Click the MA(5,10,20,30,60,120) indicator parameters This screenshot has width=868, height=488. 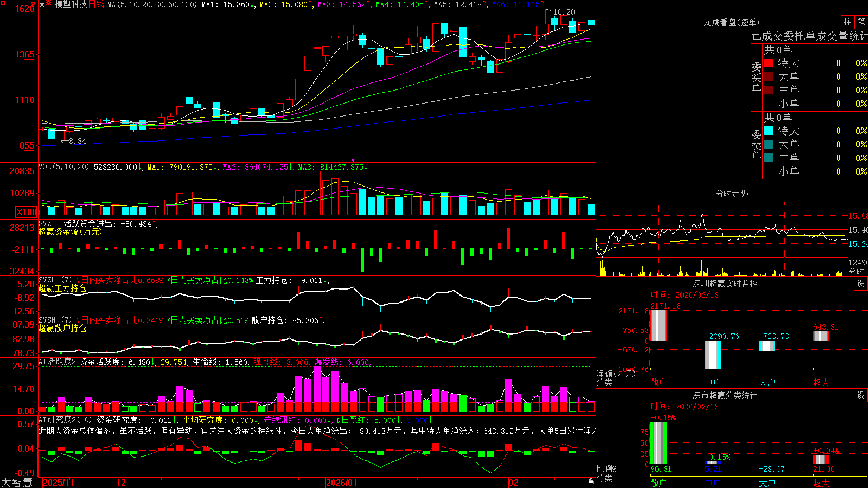[x=152, y=4]
